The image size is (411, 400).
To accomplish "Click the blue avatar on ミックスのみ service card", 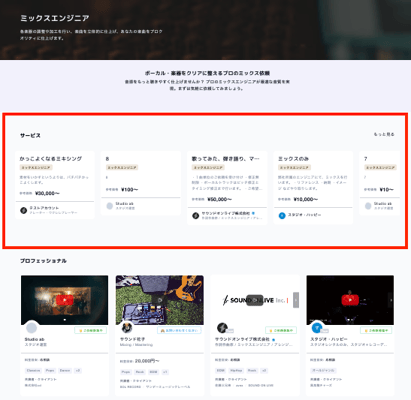I will tap(282, 215).
